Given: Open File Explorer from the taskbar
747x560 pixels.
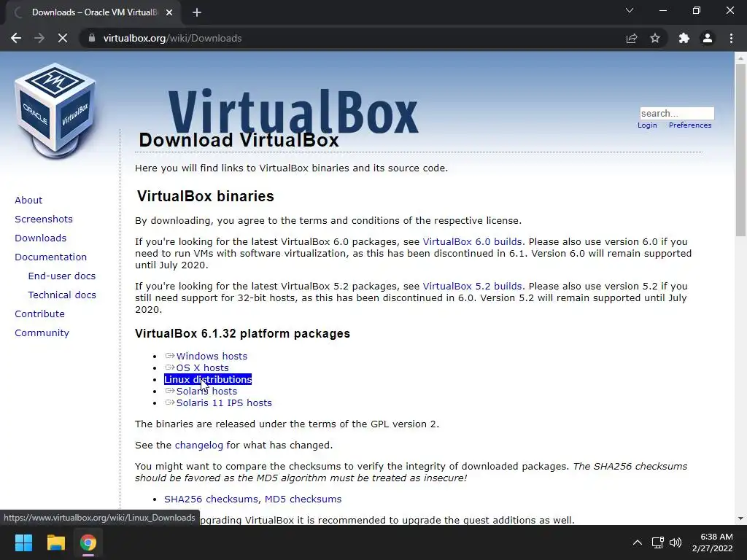Looking at the screenshot, I should (x=55, y=542).
